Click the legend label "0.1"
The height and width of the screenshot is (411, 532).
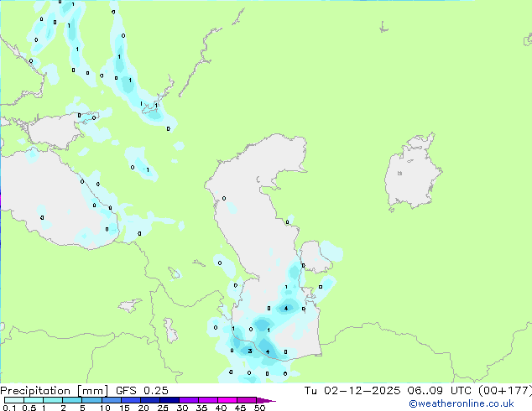9,408
